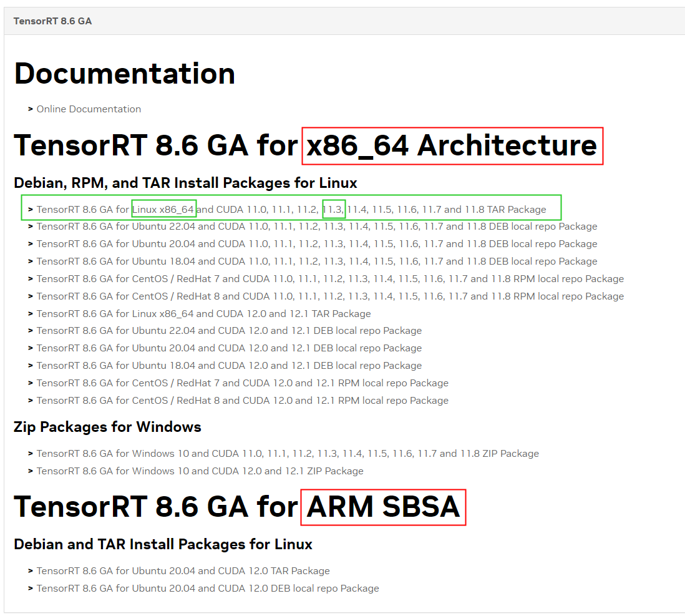Open Ubuntu 22.04 CUDA 12.0 and 12.1 DEB link
Screen dimensions: 685x616
pyautogui.click(x=229, y=331)
